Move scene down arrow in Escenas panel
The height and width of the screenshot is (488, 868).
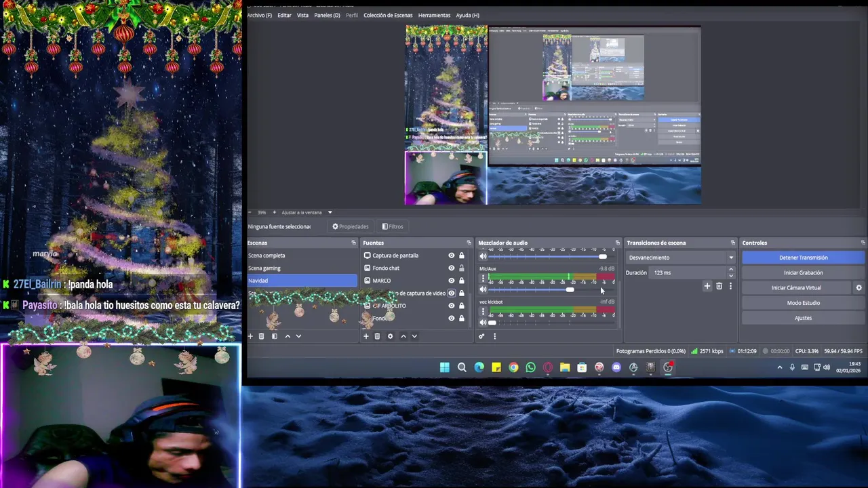pos(298,336)
